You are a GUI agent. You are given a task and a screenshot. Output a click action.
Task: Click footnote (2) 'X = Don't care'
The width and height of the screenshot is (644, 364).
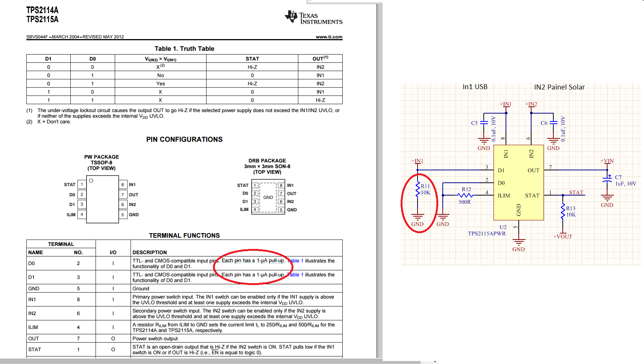pos(49,122)
